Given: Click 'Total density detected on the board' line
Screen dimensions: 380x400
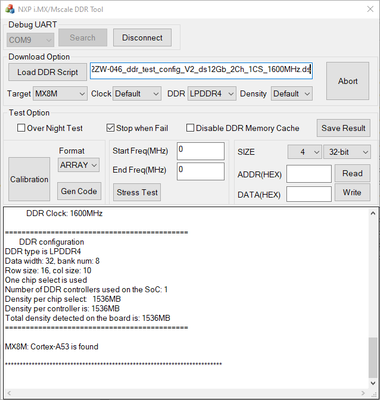Looking at the screenshot, I should click(x=88, y=318).
